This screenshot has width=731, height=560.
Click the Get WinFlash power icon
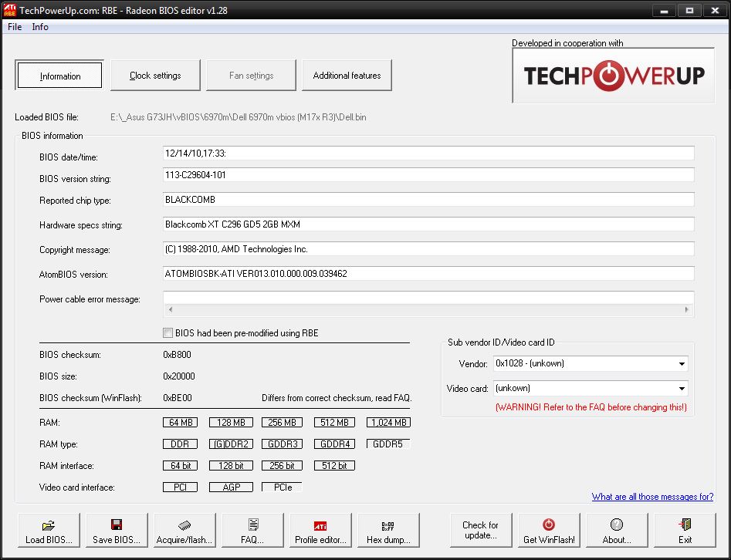tap(549, 525)
